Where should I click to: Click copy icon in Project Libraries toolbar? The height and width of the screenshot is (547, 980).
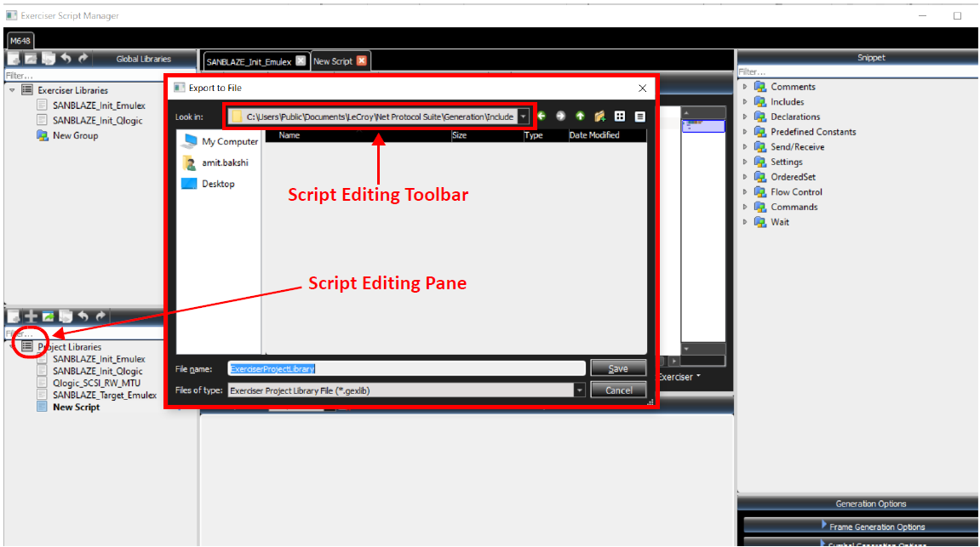pyautogui.click(x=66, y=316)
